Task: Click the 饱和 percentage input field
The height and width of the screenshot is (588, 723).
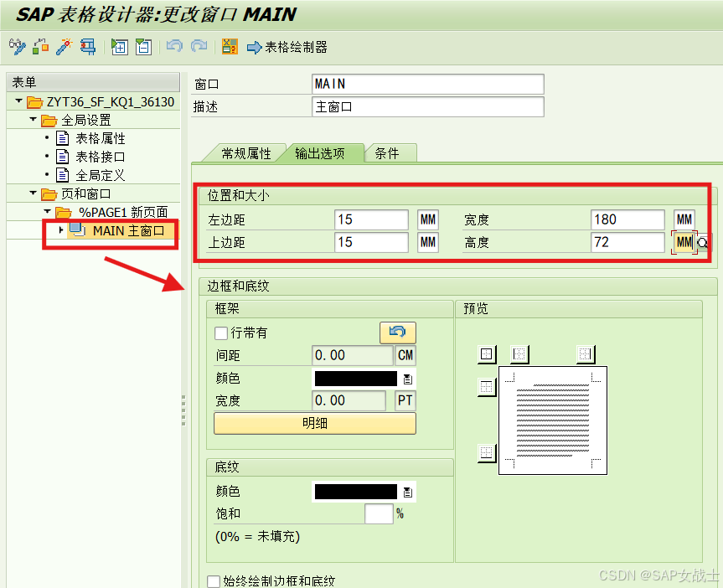Action: [x=379, y=513]
